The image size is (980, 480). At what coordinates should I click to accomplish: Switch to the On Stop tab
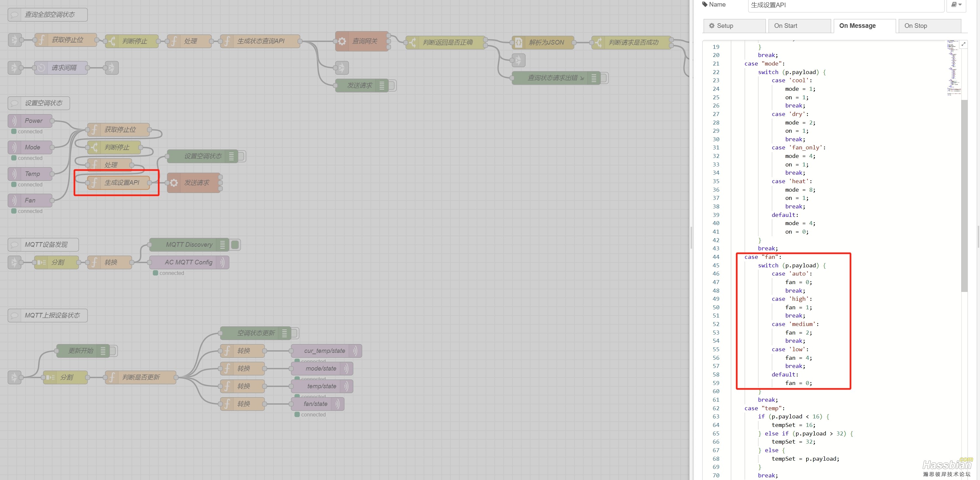tap(930, 26)
